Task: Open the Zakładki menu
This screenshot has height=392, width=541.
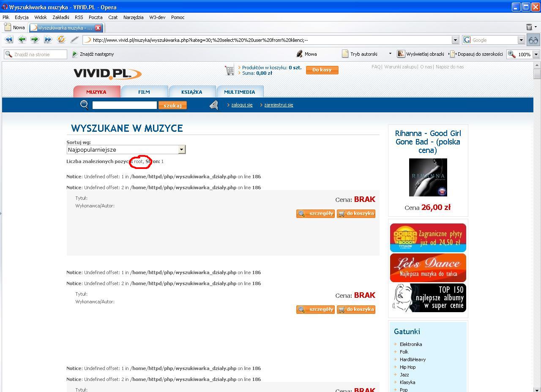Action: click(x=60, y=17)
